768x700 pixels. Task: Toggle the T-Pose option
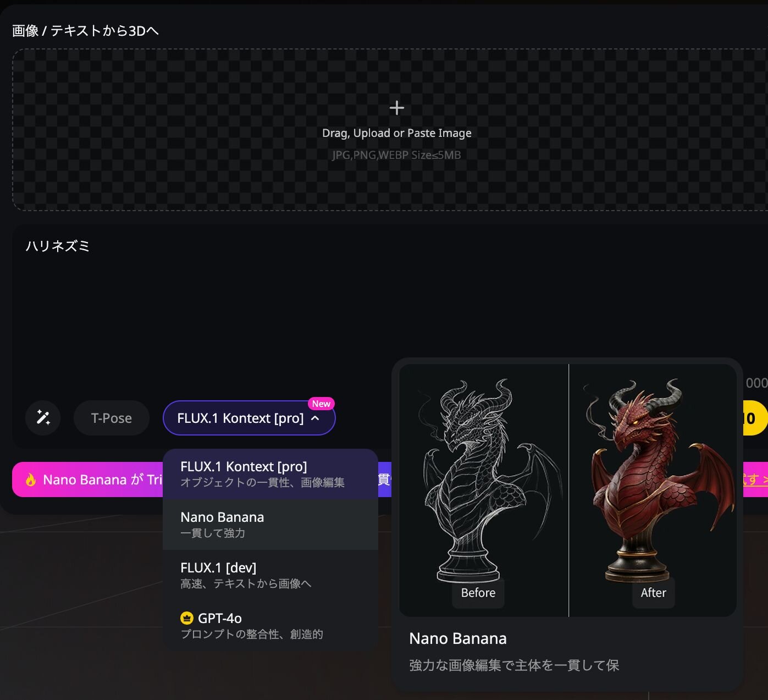112,418
